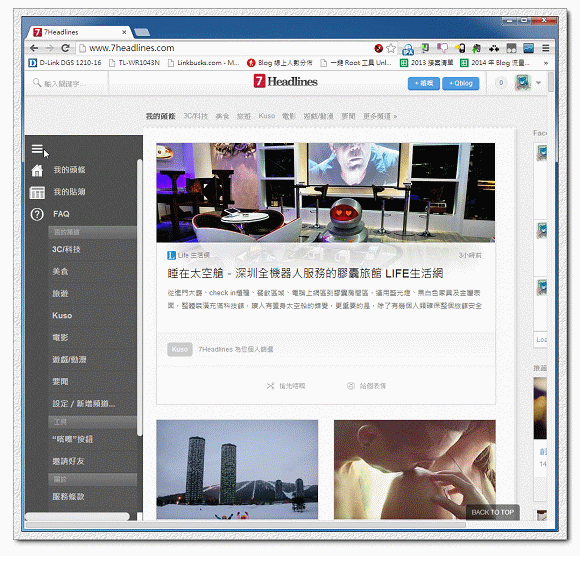Viewport: 580px width, 566px height.
Task: Click the Life source icon on article
Action: (171, 255)
